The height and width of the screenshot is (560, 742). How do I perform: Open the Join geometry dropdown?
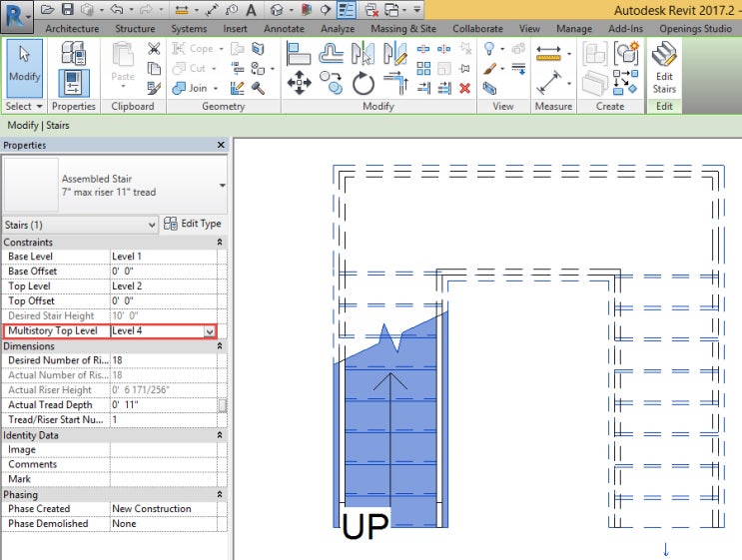(216, 89)
